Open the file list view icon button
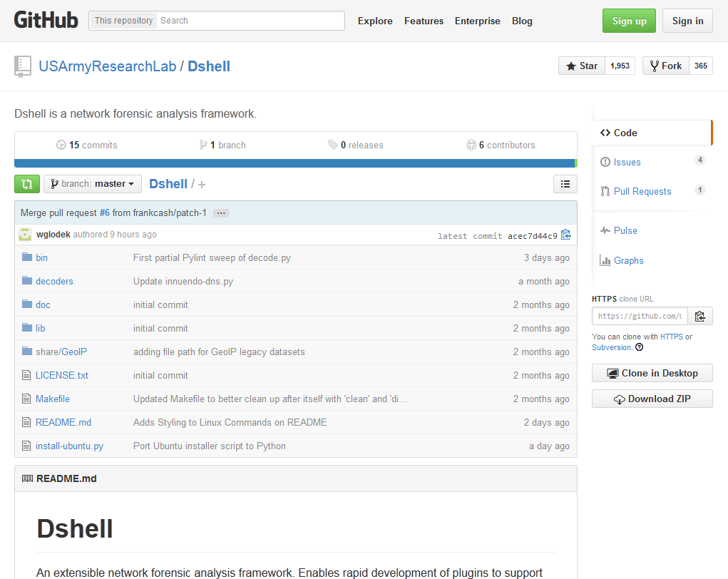This screenshot has height=579, width=728. click(x=565, y=184)
